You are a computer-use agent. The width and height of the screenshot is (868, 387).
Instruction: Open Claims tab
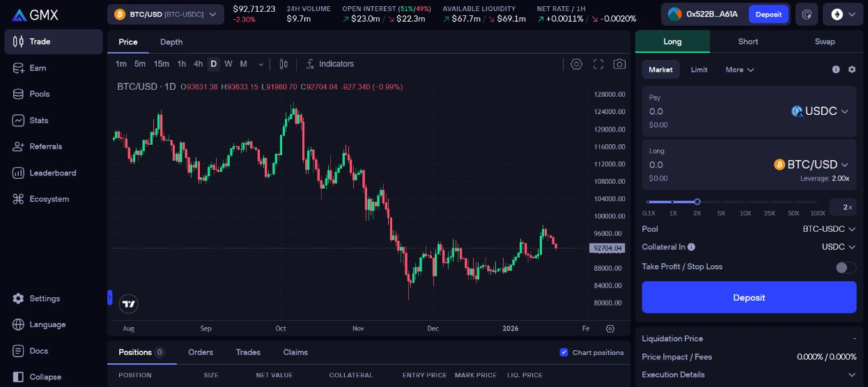pos(295,352)
